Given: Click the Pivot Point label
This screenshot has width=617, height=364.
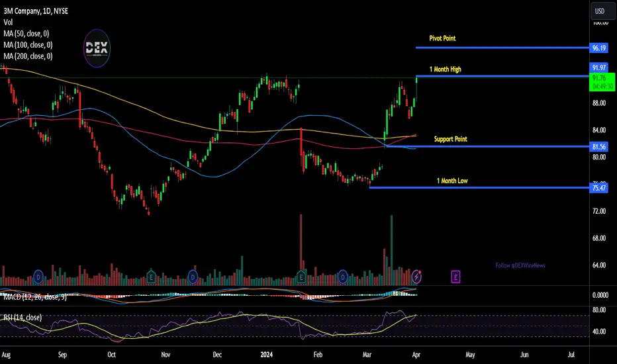Looking at the screenshot, I should (x=442, y=38).
